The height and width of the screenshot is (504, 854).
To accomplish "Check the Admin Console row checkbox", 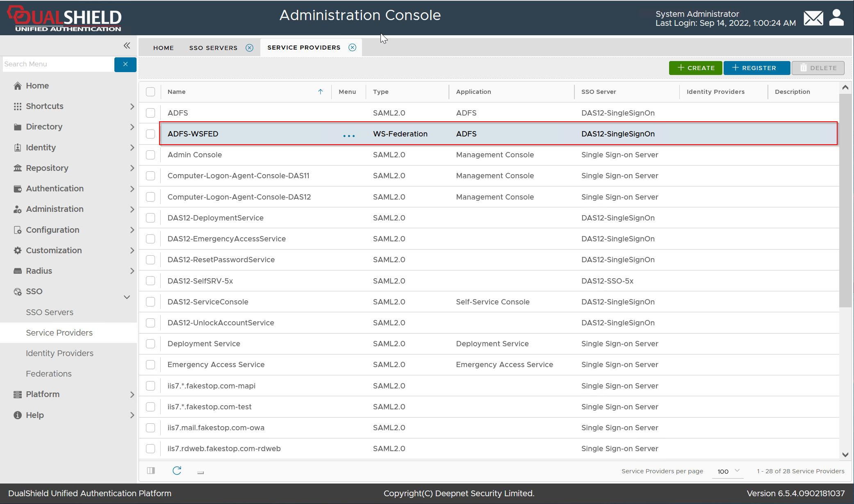I will (x=150, y=155).
